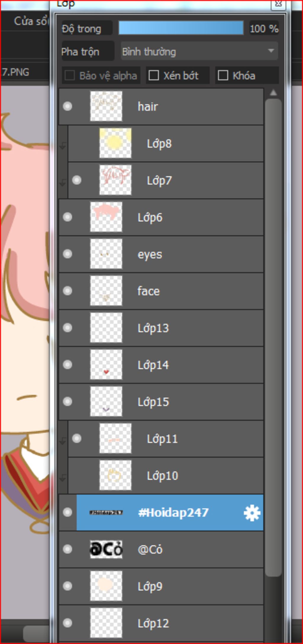
Task: Hide the hair layer
Action: click(x=67, y=106)
